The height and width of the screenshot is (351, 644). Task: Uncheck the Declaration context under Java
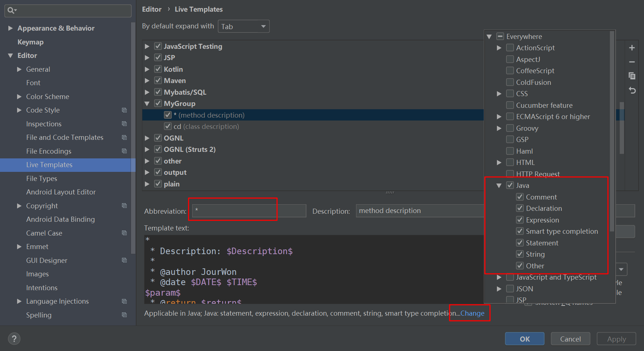coord(520,208)
